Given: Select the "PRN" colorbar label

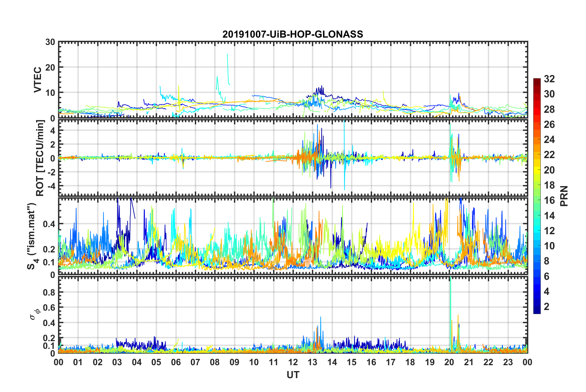Looking at the screenshot, I should [x=564, y=196].
